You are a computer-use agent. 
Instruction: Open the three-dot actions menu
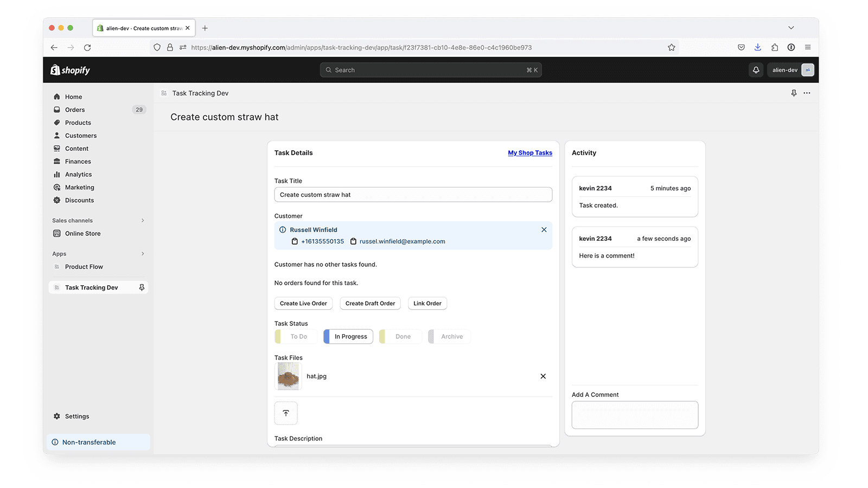(x=807, y=93)
